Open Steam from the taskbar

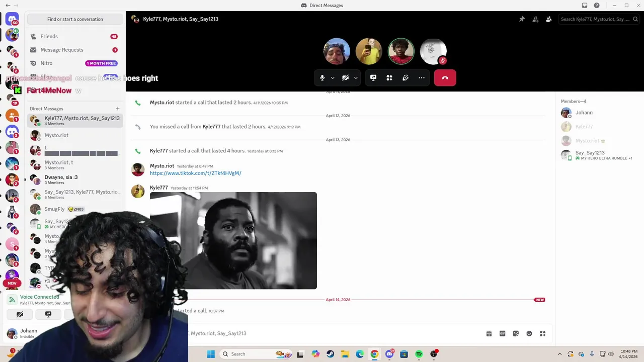[331, 354]
